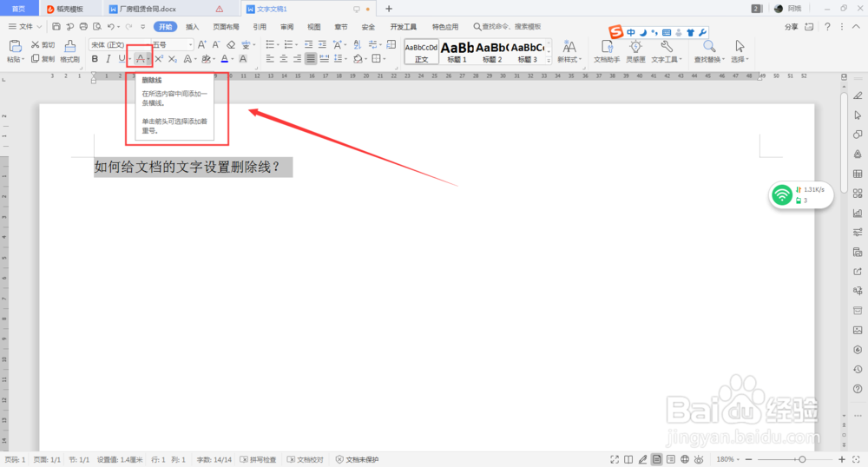Decrease font size with A- icon
This screenshot has width=868, height=467.
pos(216,44)
